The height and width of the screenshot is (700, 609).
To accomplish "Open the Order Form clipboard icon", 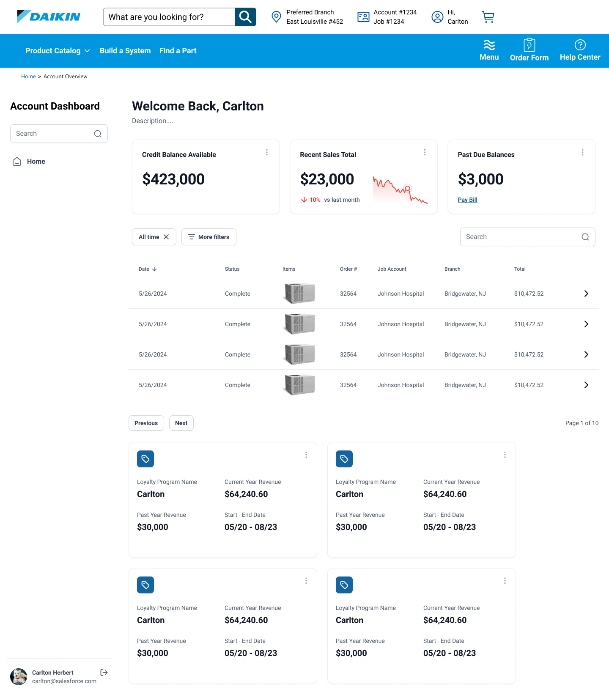I will point(529,45).
